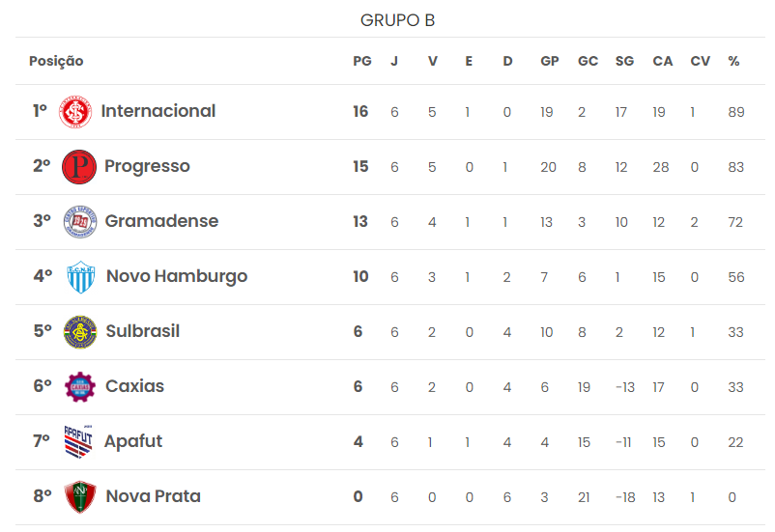Click the Internacional club crest
The height and width of the screenshot is (532, 775).
point(75,112)
